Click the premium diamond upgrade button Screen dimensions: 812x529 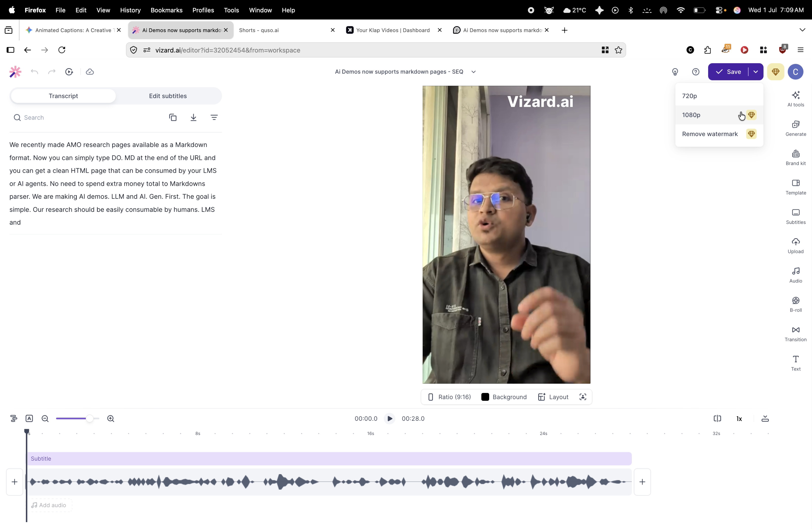(776, 72)
